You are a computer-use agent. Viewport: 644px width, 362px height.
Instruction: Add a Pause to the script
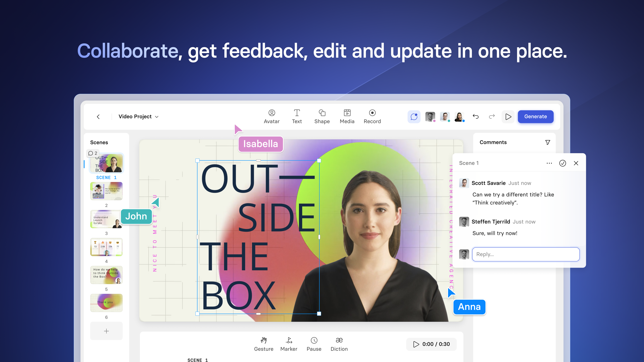click(x=314, y=344)
